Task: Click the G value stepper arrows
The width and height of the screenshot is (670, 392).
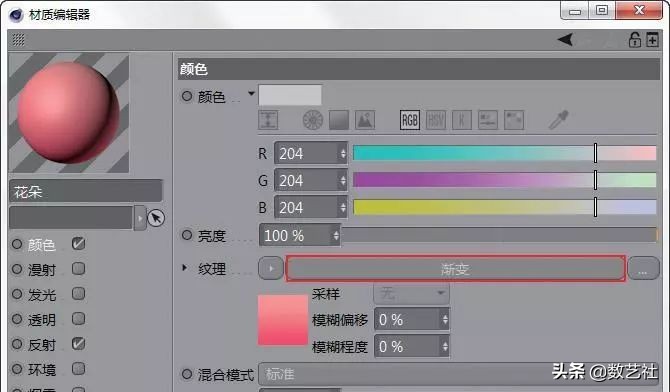Action: [343, 180]
